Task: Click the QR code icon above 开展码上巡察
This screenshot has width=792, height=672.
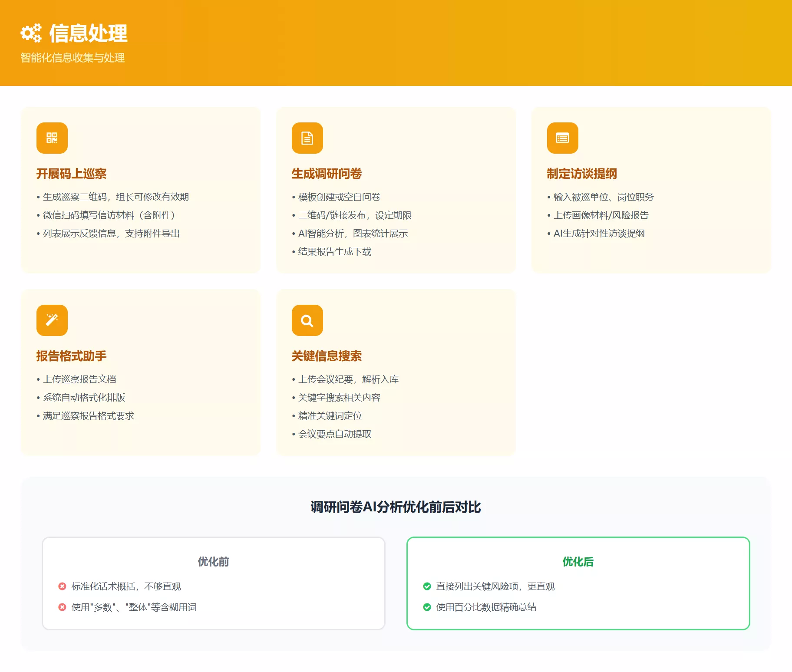Action: coord(52,138)
